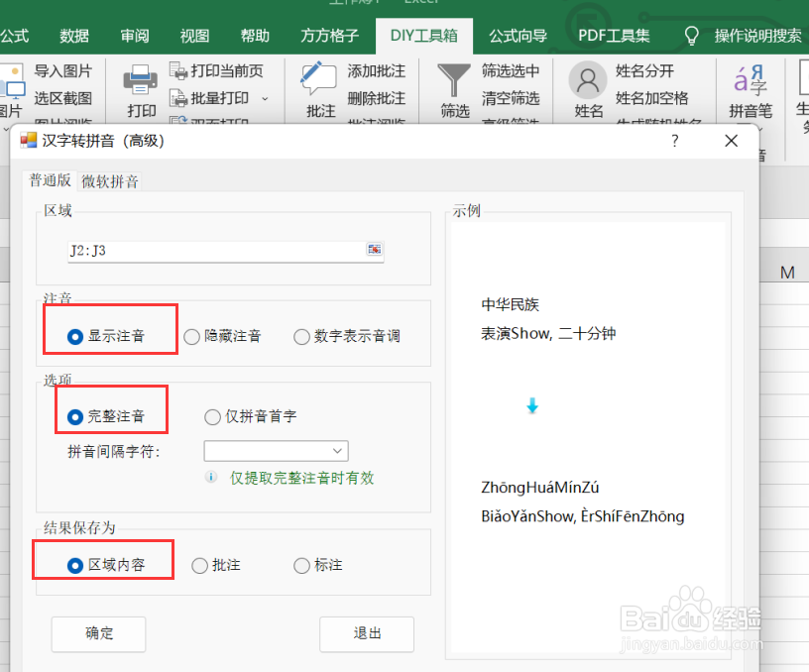The image size is (809, 672).
Task: Switch to the 微软拼音 dialog tab
Action: click(x=110, y=181)
